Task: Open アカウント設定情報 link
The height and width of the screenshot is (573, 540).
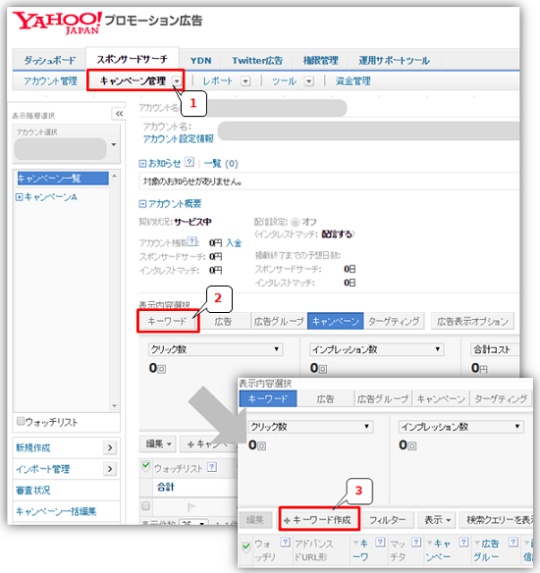Action: click(178, 139)
